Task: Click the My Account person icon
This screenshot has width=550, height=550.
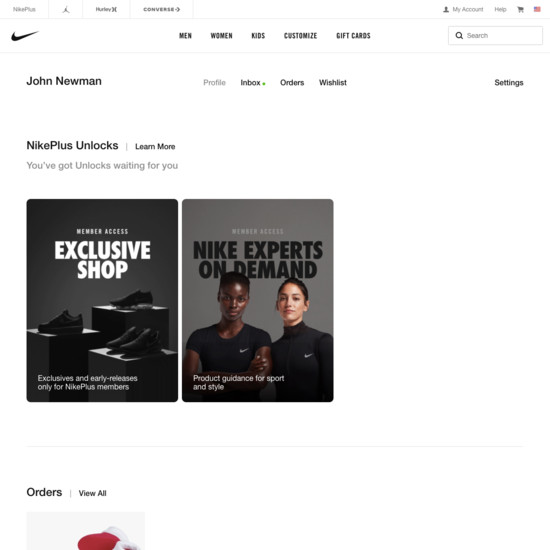Action: pos(446,9)
